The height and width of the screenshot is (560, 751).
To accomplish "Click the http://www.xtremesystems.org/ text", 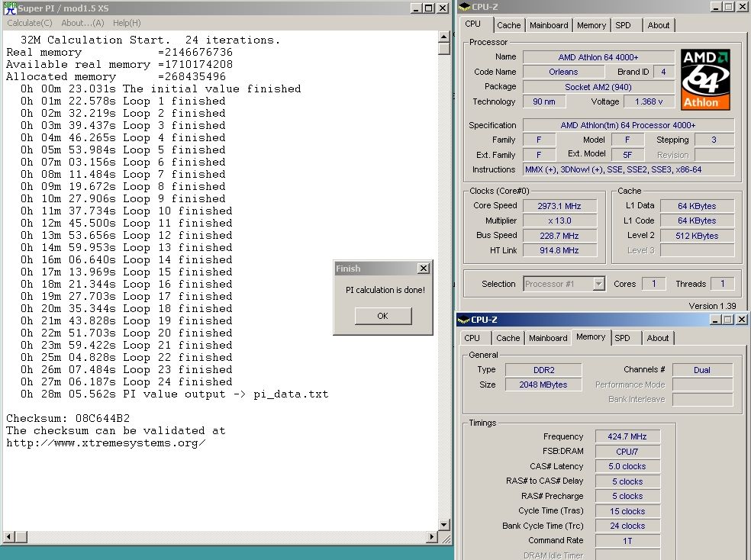I will pyautogui.click(x=106, y=443).
